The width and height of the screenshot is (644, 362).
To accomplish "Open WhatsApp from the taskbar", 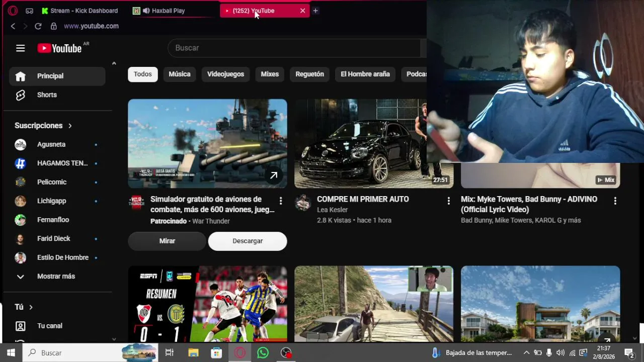I will tap(263, 353).
